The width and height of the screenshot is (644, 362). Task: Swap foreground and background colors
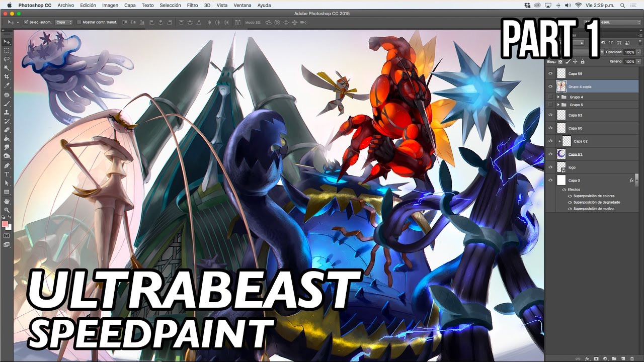tap(10, 217)
